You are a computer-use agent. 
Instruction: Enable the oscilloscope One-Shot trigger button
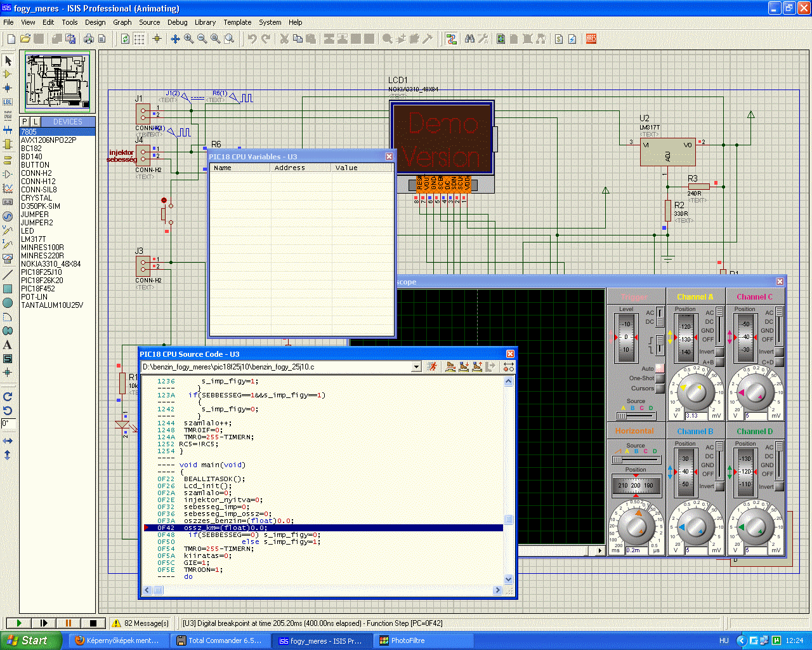pyautogui.click(x=660, y=378)
